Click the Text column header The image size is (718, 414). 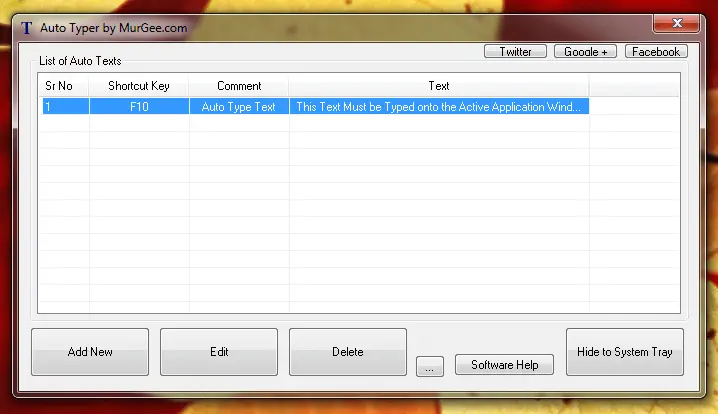[438, 86]
